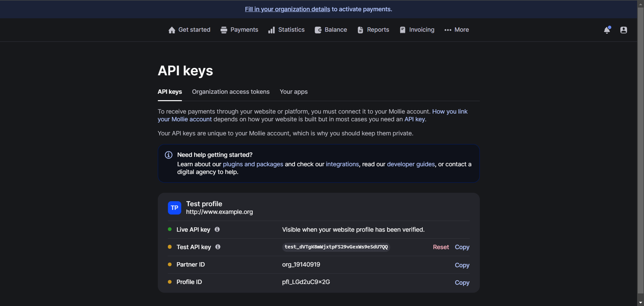644x306 pixels.
Task: Copy the Partner ID
Action: [x=462, y=265]
